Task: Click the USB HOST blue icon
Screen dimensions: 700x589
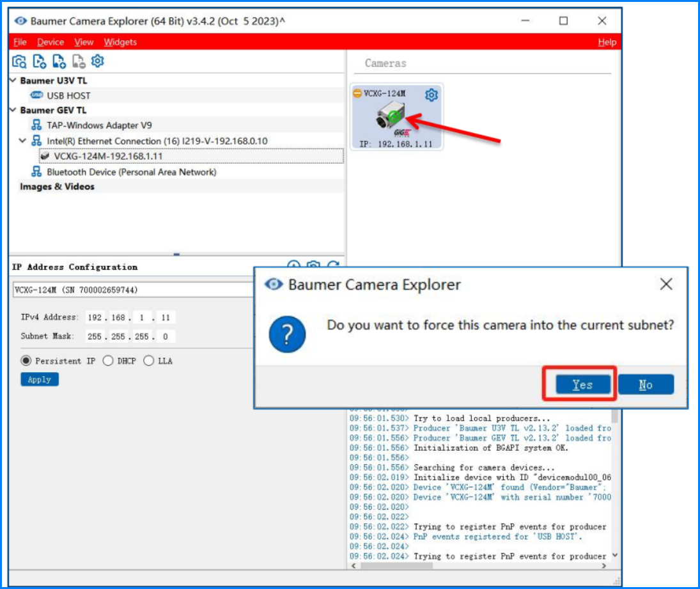Action: pos(36,95)
